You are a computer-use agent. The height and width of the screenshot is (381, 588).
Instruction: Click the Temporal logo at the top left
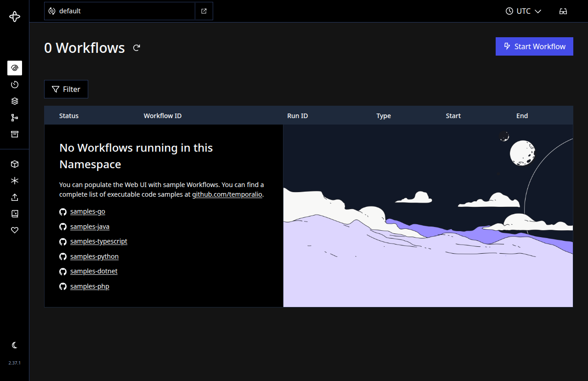pyautogui.click(x=14, y=17)
